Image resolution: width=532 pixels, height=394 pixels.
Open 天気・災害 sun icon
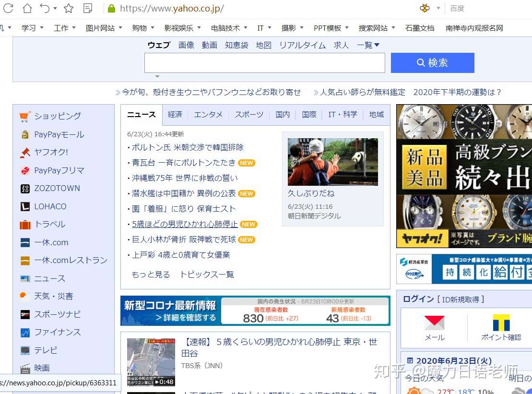click(25, 296)
